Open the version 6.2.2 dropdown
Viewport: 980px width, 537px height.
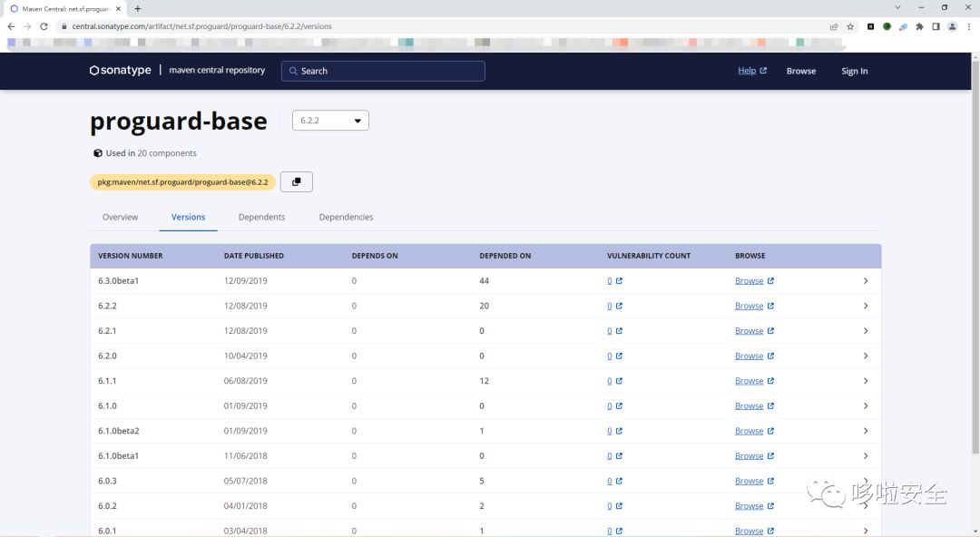330,121
